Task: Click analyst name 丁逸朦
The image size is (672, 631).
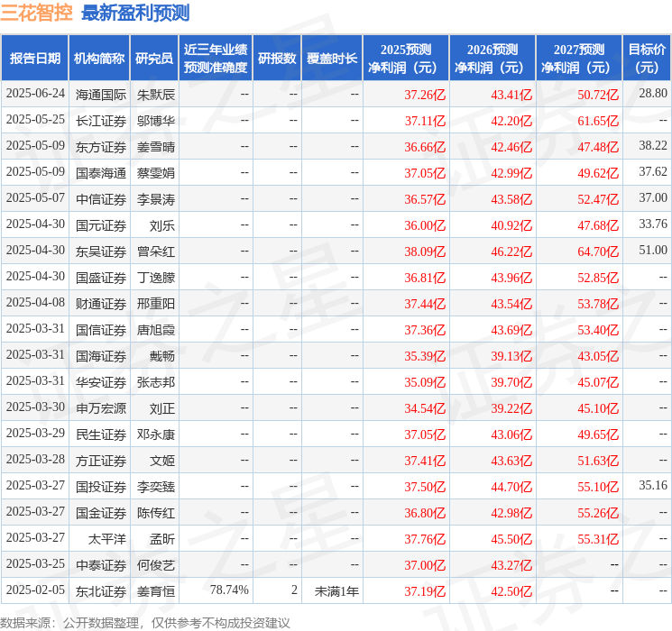Action: [x=156, y=278]
